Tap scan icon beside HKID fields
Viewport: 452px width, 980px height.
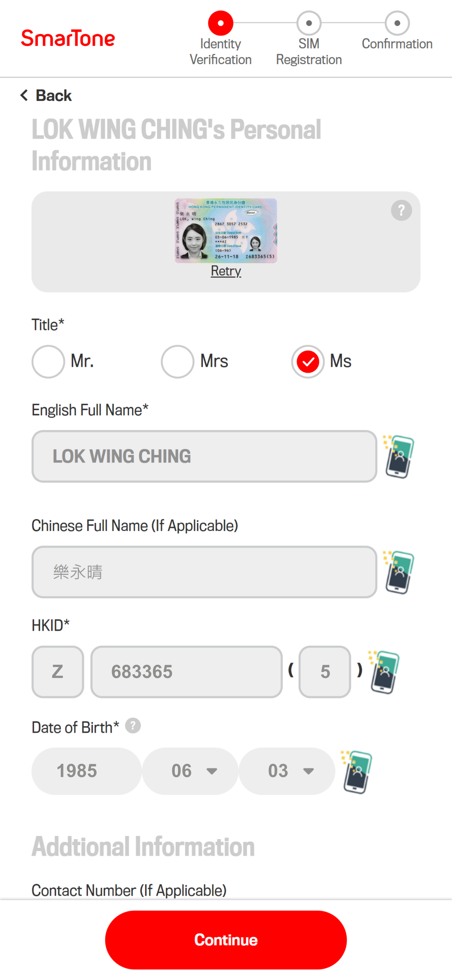(383, 672)
